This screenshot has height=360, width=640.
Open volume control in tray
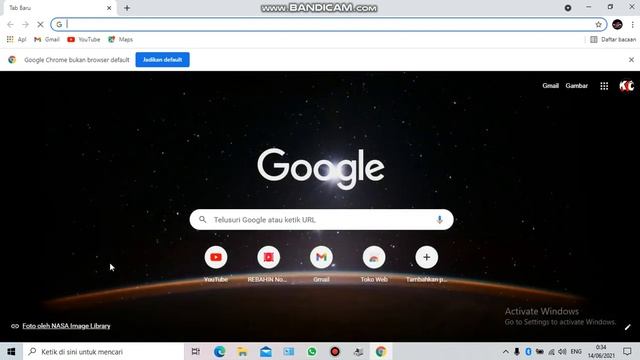[x=562, y=351]
